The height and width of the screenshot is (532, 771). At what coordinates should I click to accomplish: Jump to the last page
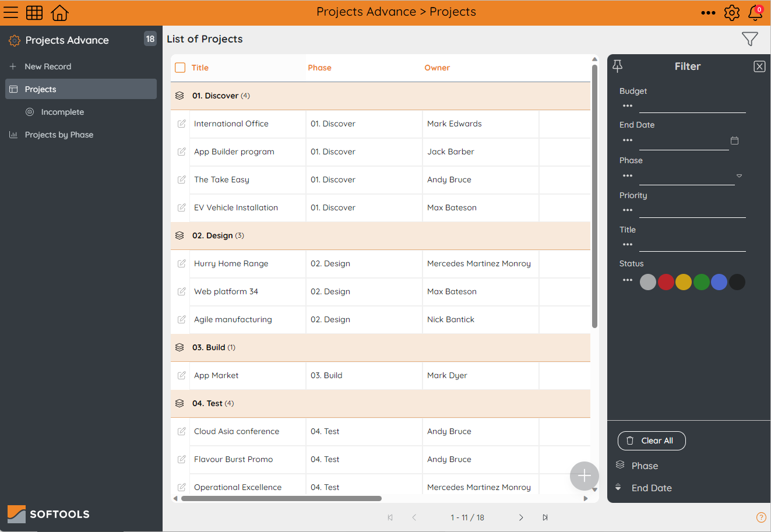[x=545, y=517]
